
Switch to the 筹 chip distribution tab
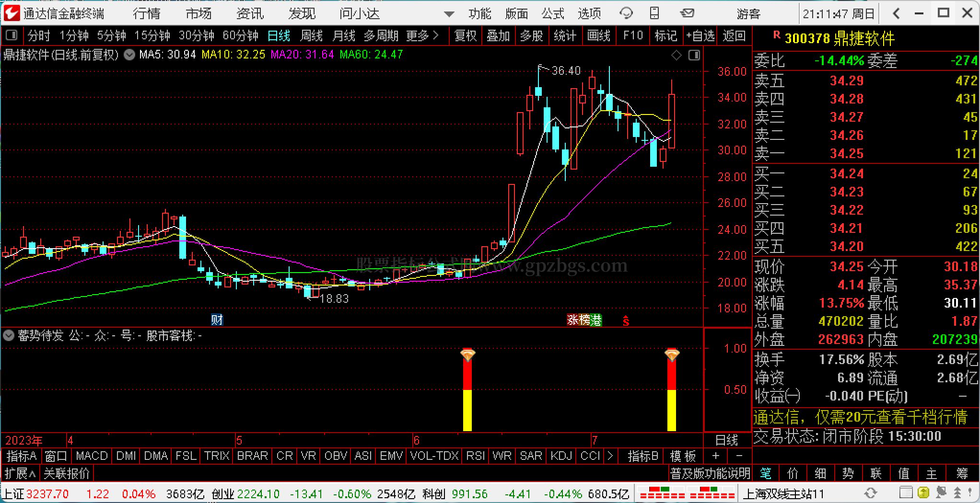(x=962, y=474)
